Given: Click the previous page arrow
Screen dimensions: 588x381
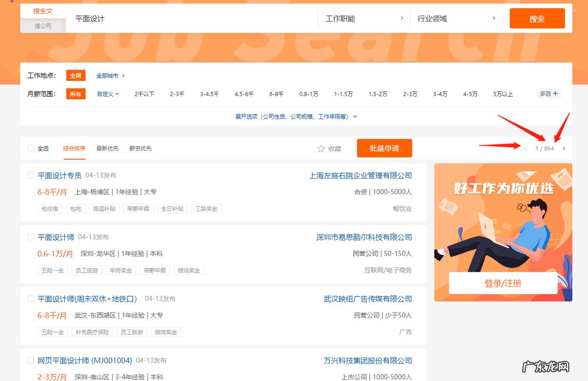Looking at the screenshot, I should coord(525,148).
